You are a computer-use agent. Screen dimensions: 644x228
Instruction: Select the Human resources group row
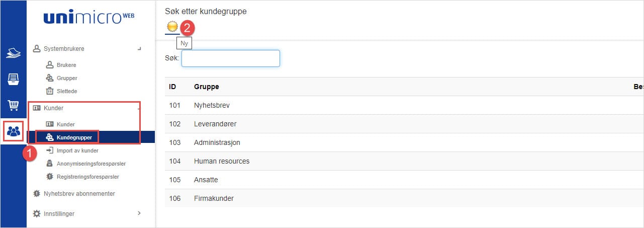tap(222, 161)
